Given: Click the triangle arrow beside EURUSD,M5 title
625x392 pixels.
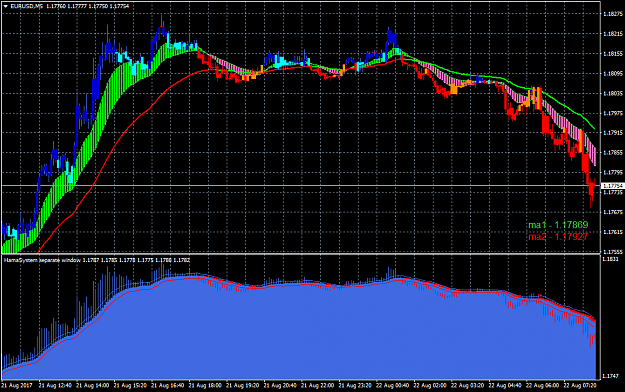Looking at the screenshot, I should (x=6, y=6).
